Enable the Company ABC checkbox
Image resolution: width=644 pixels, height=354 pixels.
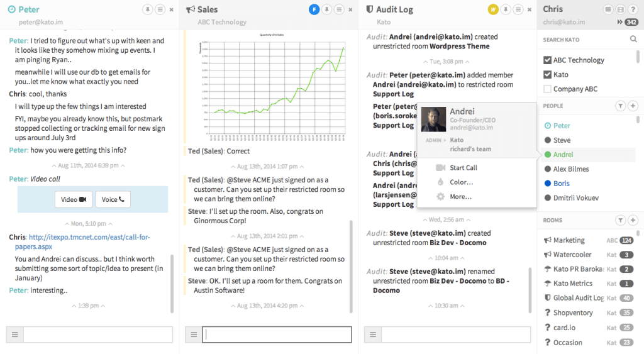(x=547, y=89)
